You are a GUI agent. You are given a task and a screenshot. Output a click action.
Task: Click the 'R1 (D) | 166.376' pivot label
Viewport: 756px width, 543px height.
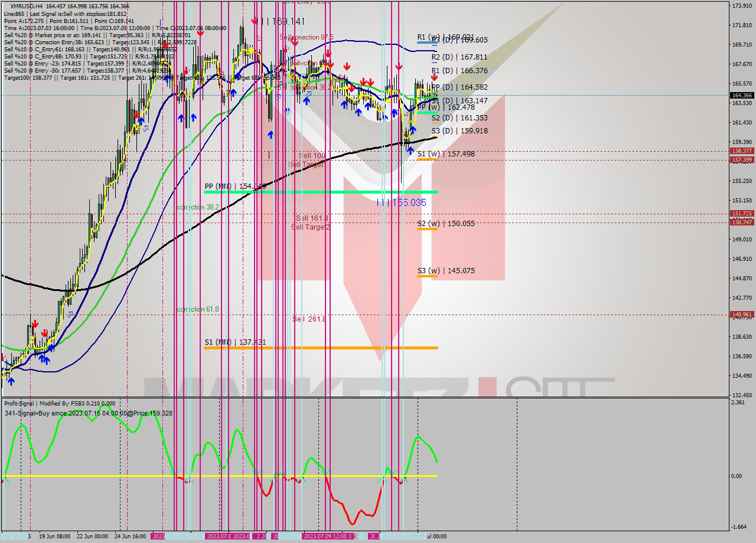pos(460,71)
